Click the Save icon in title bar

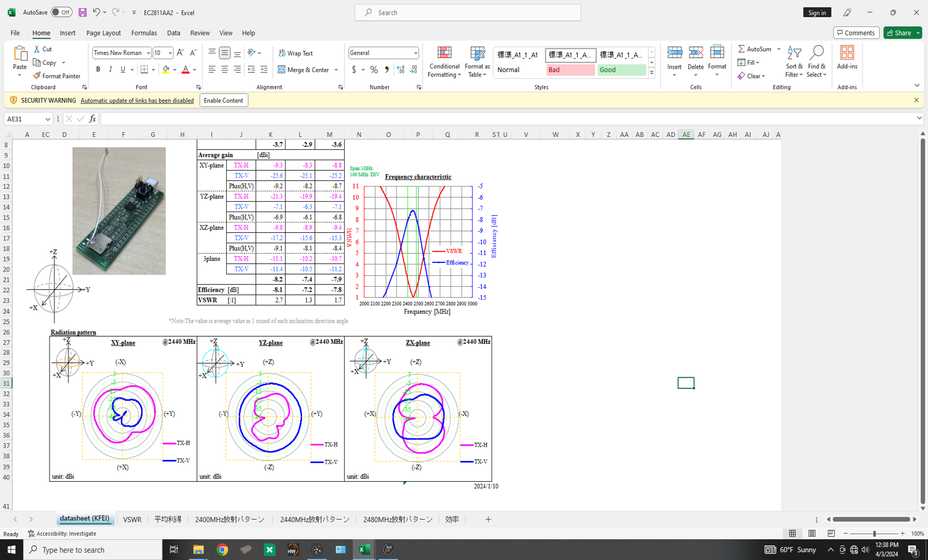click(x=83, y=12)
